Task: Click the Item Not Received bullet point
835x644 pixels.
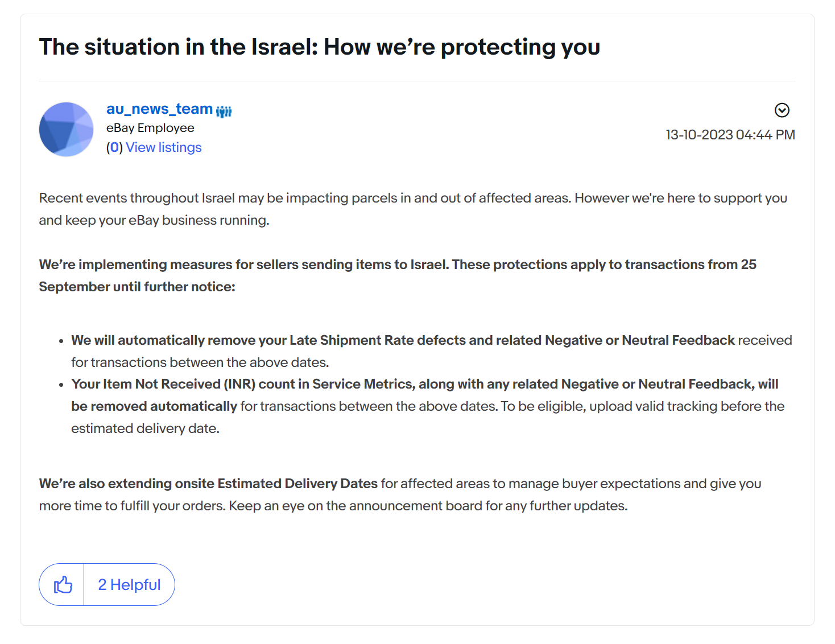Action: click(424, 385)
